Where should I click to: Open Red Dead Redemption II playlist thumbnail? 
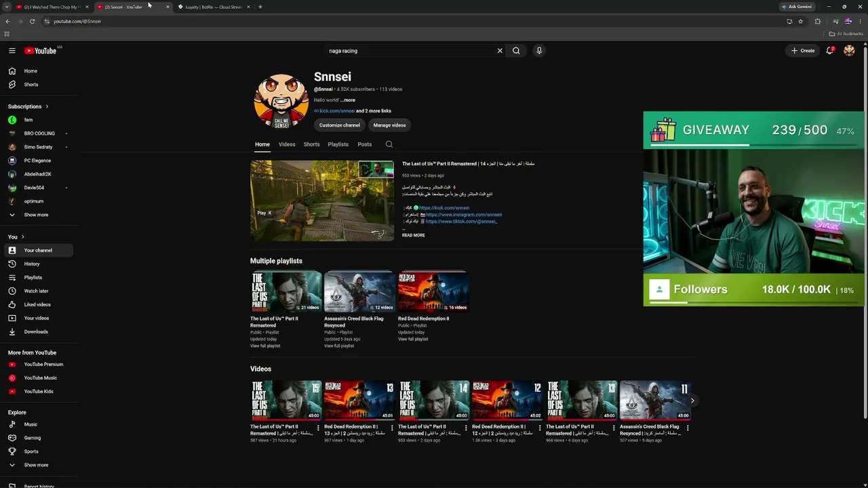pyautogui.click(x=433, y=291)
